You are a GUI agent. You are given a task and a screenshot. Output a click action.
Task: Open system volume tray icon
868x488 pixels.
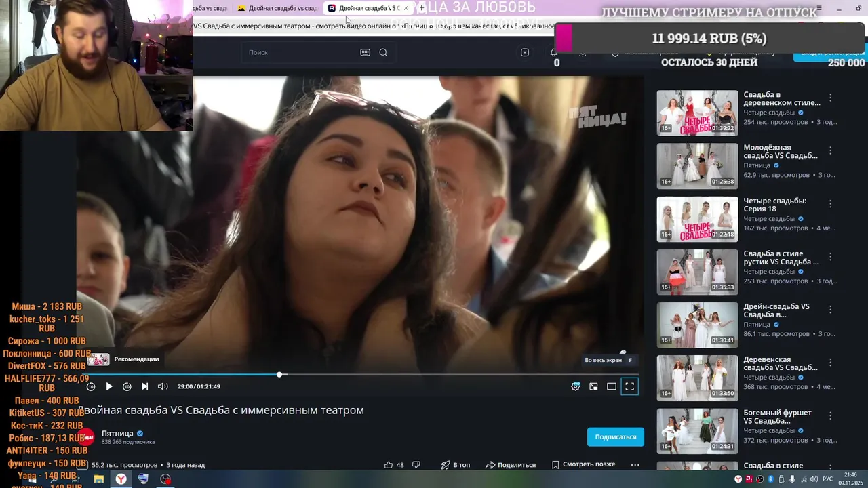[814, 479]
